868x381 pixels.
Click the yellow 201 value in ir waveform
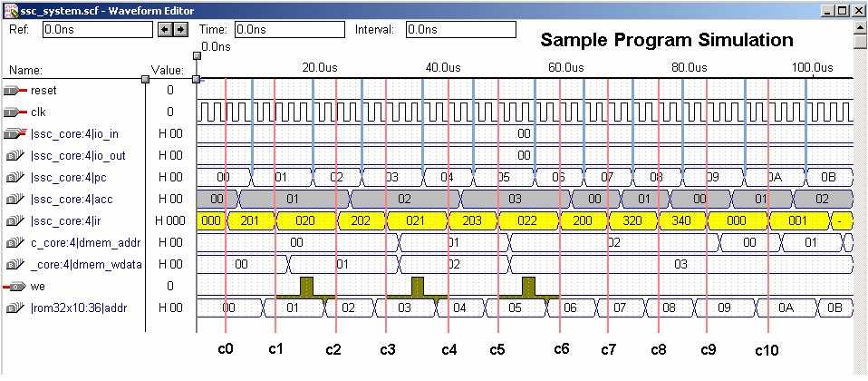coord(251,221)
